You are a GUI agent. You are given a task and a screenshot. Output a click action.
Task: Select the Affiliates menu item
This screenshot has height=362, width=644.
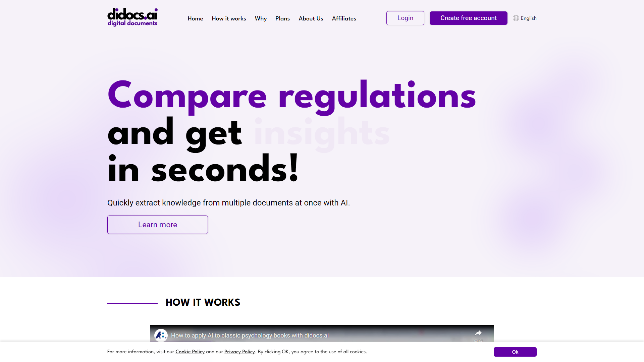coord(344,18)
